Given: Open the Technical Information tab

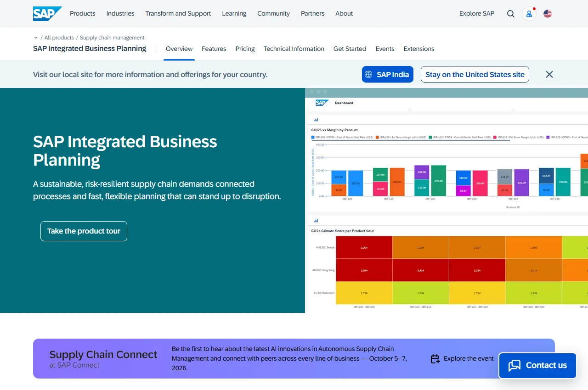Looking at the screenshot, I should 294,49.
